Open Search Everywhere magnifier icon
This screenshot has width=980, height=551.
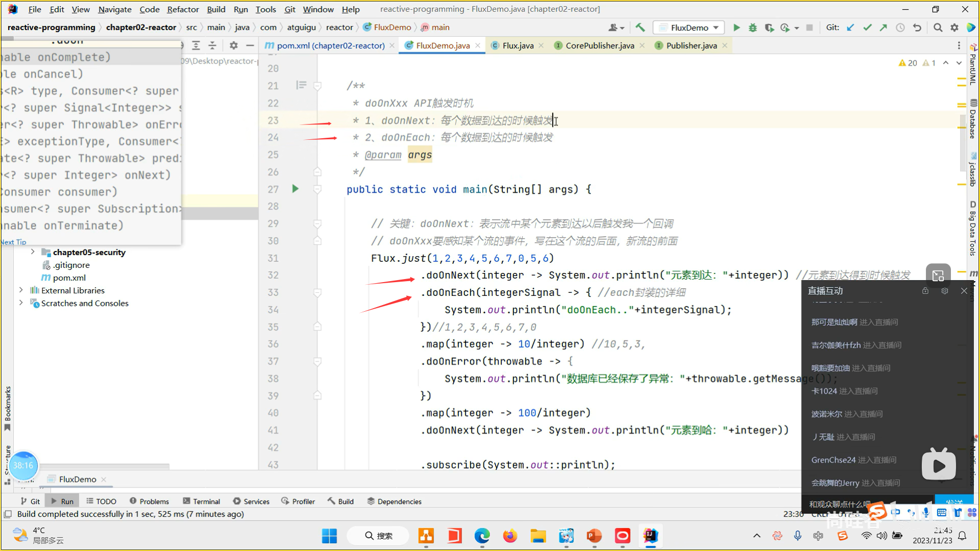point(938,28)
